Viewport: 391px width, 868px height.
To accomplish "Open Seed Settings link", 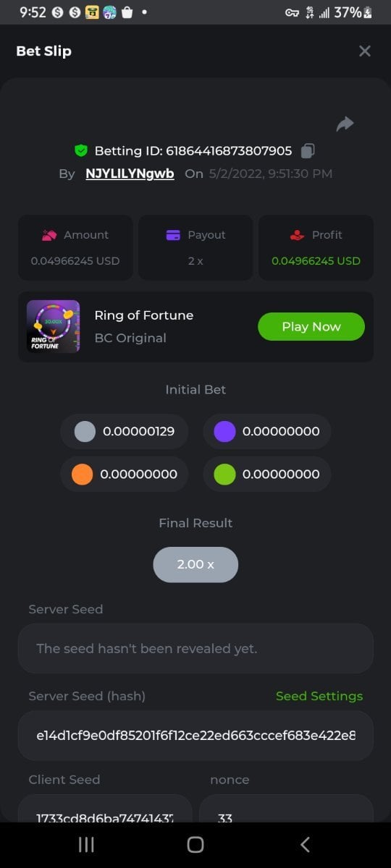I will [x=319, y=696].
